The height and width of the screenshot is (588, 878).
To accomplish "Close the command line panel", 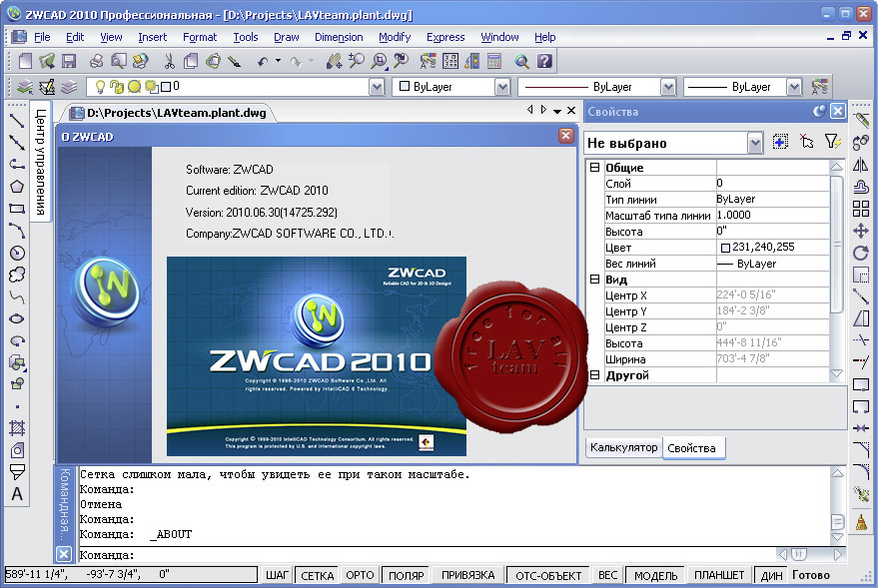I will 64,554.
